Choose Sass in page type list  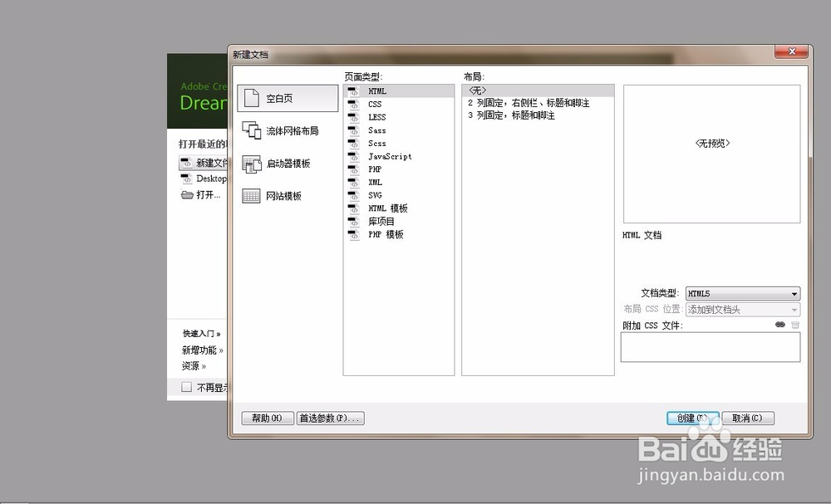(399, 130)
